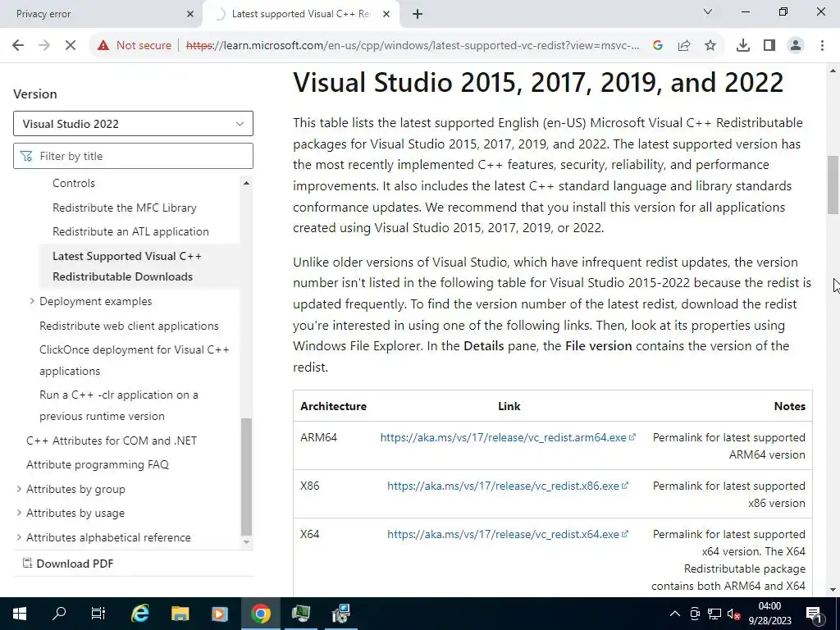840x630 pixels.
Task: Switch to Chrome in taskbar
Action: 260,614
